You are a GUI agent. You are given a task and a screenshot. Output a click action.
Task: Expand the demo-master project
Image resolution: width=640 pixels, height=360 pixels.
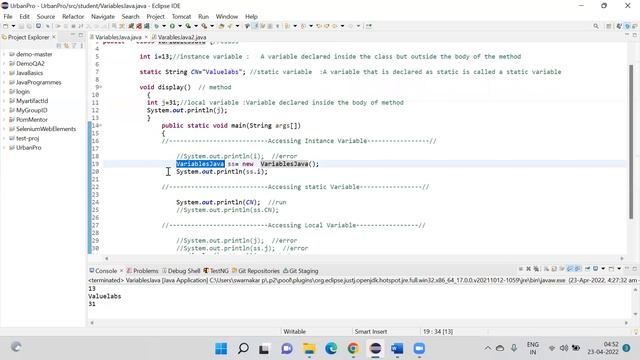pyautogui.click(x=4, y=54)
